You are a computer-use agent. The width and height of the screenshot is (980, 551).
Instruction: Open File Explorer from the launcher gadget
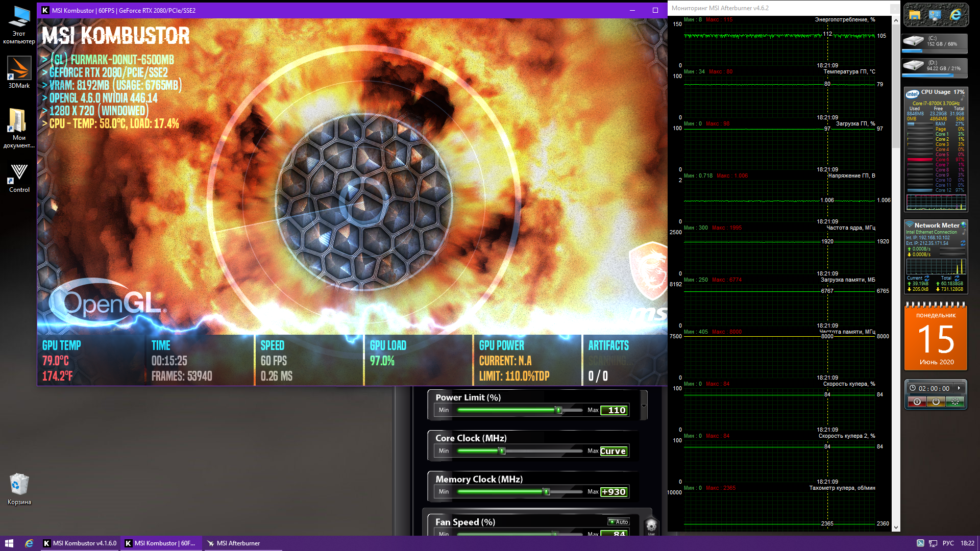click(x=915, y=15)
